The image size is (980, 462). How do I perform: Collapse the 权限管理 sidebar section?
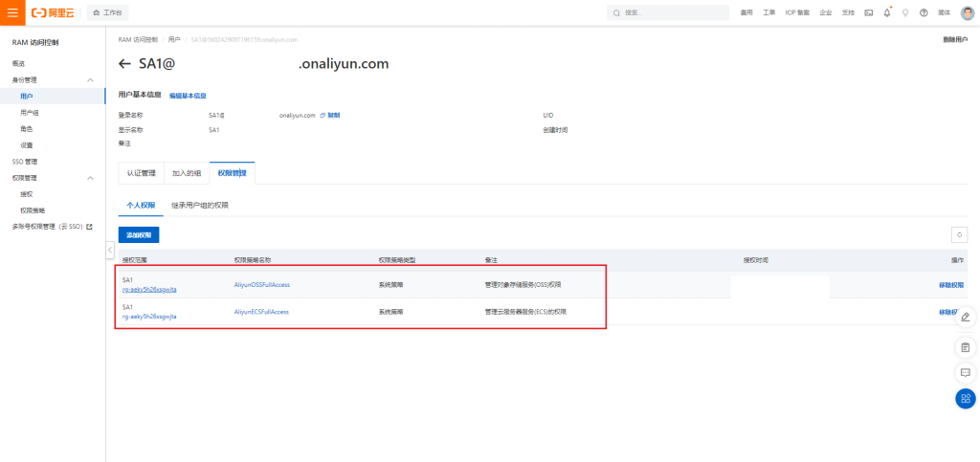(x=90, y=177)
